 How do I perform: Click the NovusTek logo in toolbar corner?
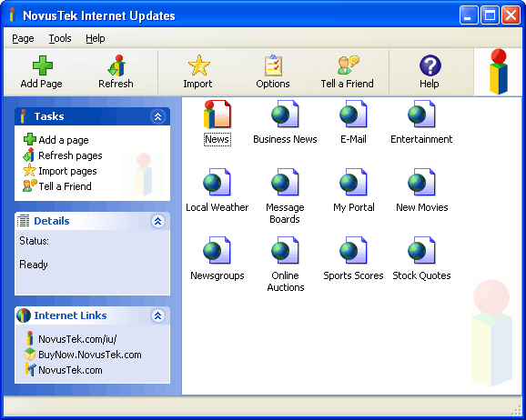[x=499, y=72]
